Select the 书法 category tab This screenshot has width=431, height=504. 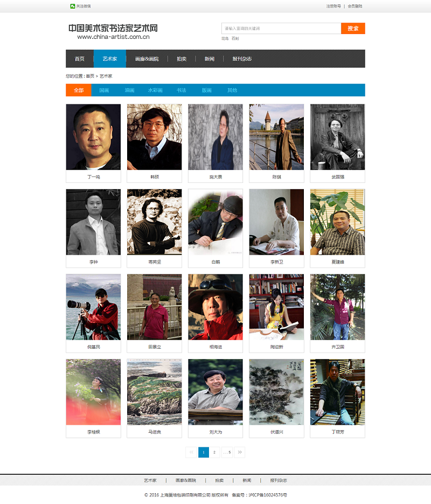point(181,91)
